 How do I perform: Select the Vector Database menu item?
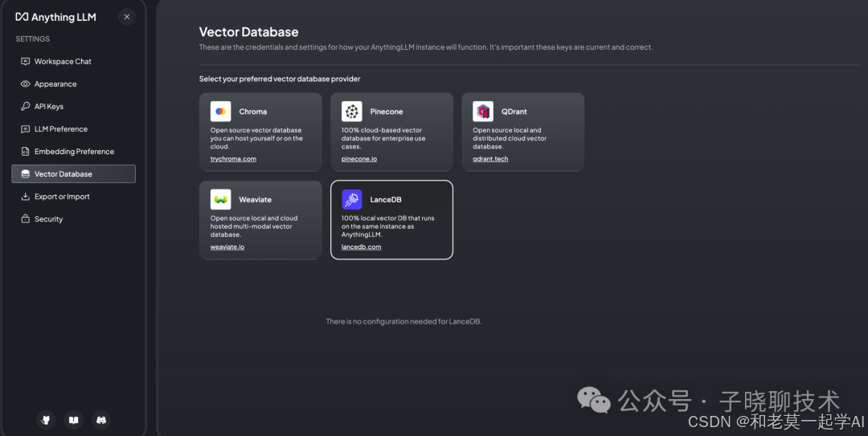(74, 173)
